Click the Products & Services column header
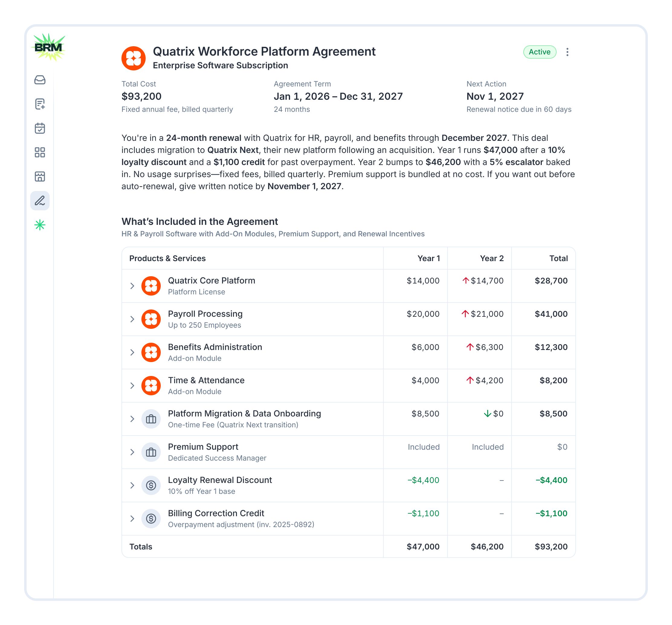Image resolution: width=672 pixels, height=625 pixels. [x=167, y=258]
